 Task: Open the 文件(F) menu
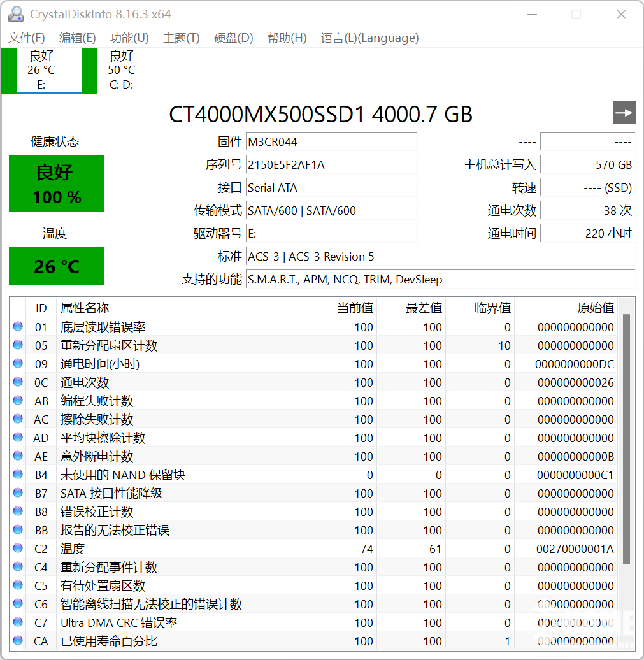click(x=27, y=38)
